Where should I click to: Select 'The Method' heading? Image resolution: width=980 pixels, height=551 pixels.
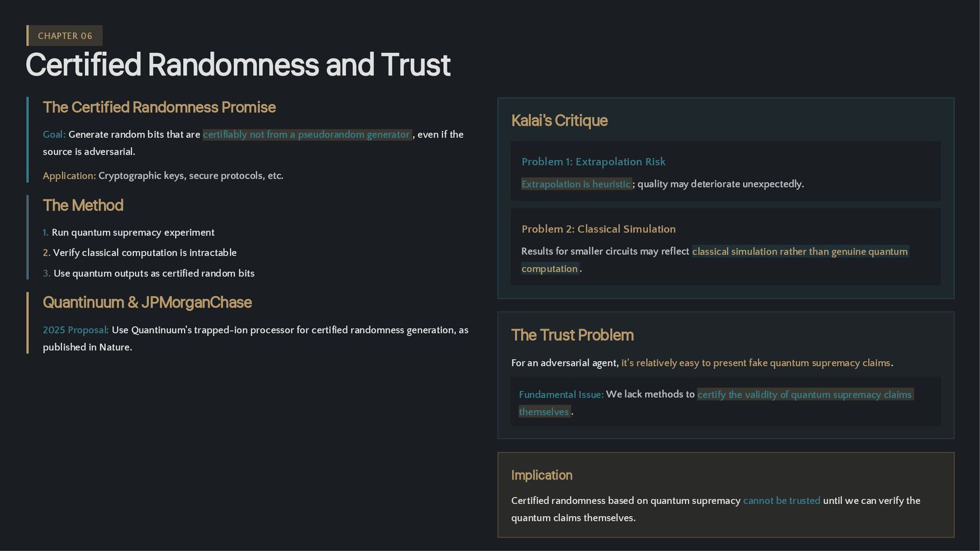83,205
